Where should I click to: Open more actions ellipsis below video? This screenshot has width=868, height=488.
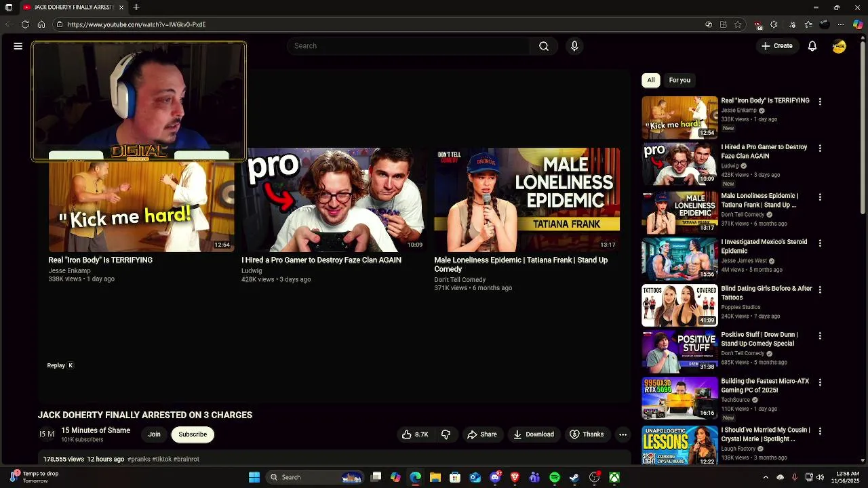623,434
